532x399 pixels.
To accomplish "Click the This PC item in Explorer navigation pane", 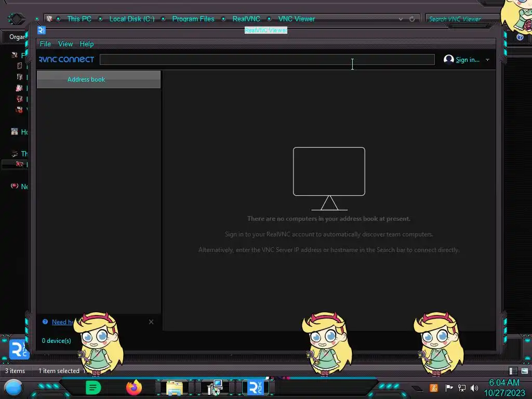I will pos(19,154).
